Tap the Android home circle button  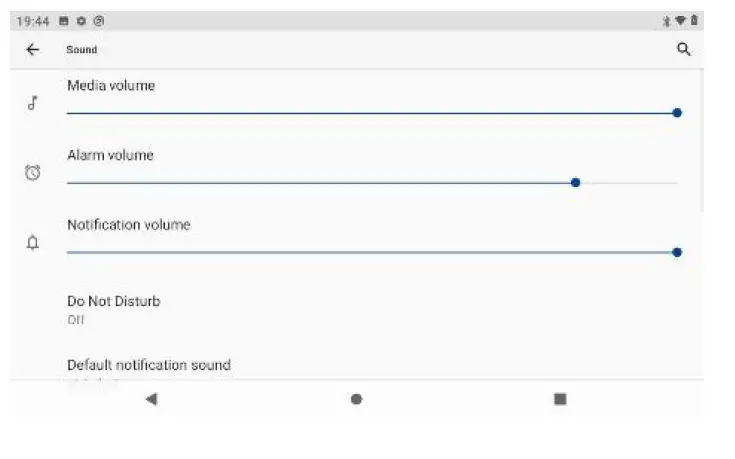(356, 399)
